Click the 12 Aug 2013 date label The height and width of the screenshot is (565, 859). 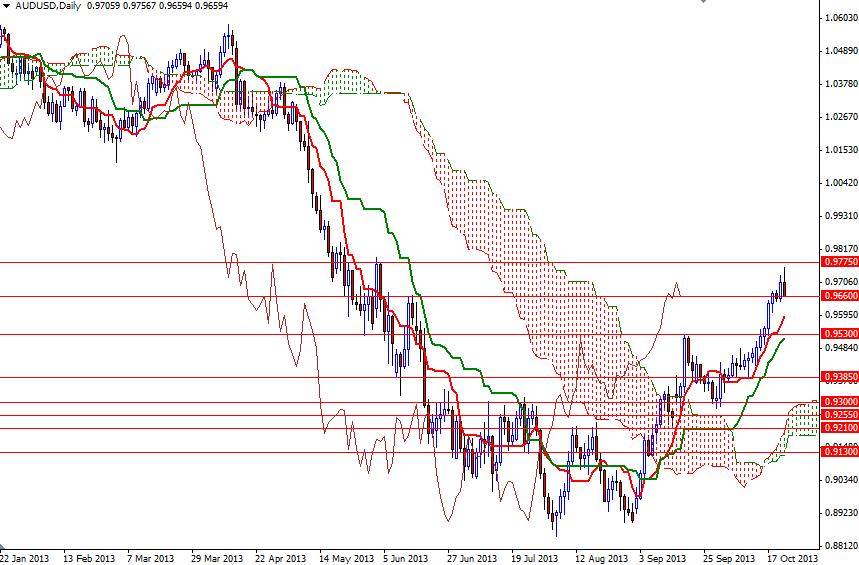601,558
